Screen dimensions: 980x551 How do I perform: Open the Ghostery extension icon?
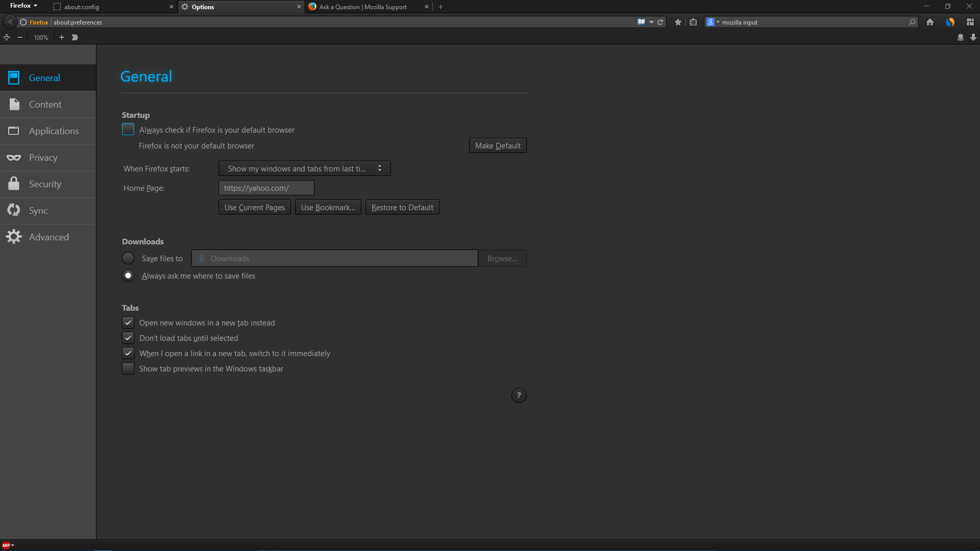coord(960,37)
